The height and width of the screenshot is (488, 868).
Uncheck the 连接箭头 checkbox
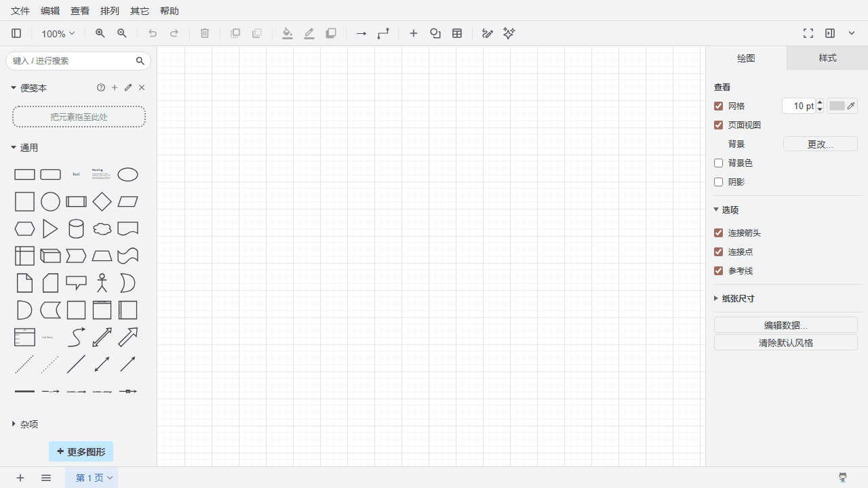coord(719,233)
